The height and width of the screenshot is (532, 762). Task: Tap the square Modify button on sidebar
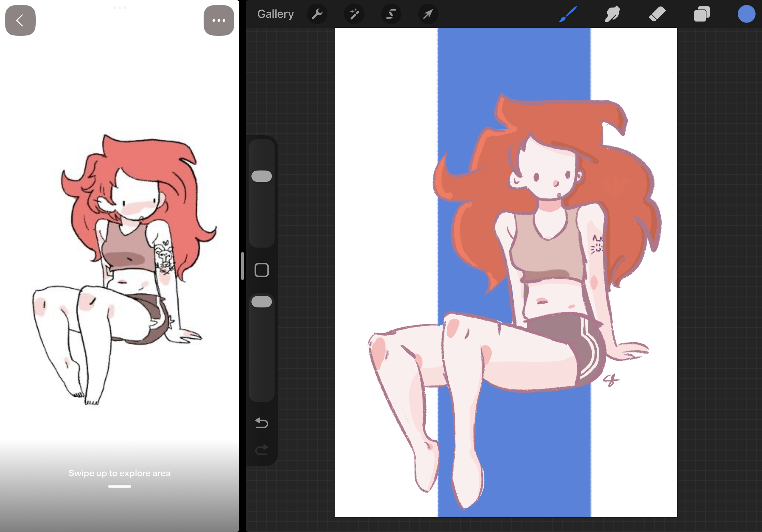[x=262, y=271]
